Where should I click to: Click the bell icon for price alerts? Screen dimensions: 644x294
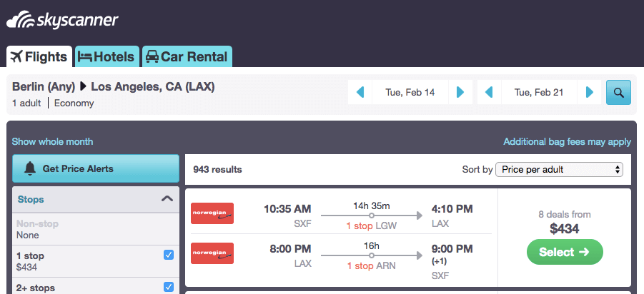coord(30,168)
